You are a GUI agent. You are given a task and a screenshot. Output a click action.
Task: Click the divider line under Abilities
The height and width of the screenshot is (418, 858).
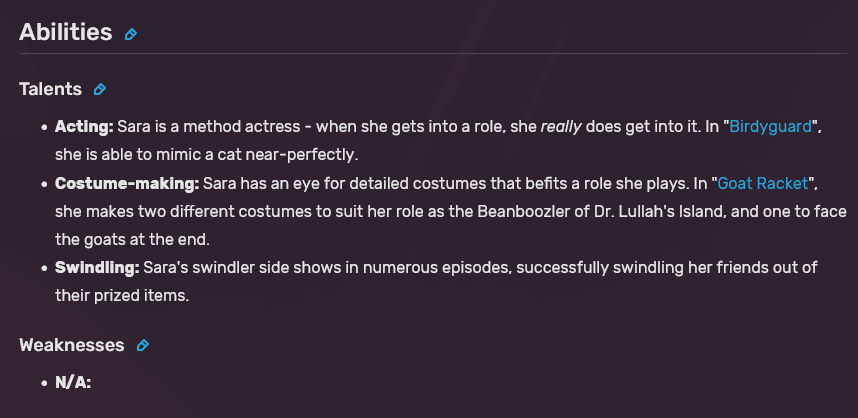[x=433, y=54]
